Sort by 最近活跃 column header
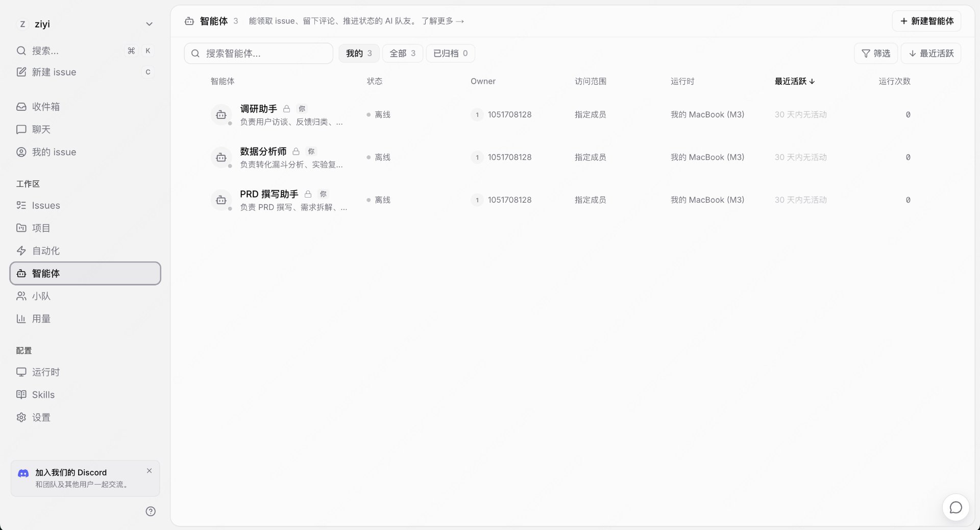 (x=795, y=81)
